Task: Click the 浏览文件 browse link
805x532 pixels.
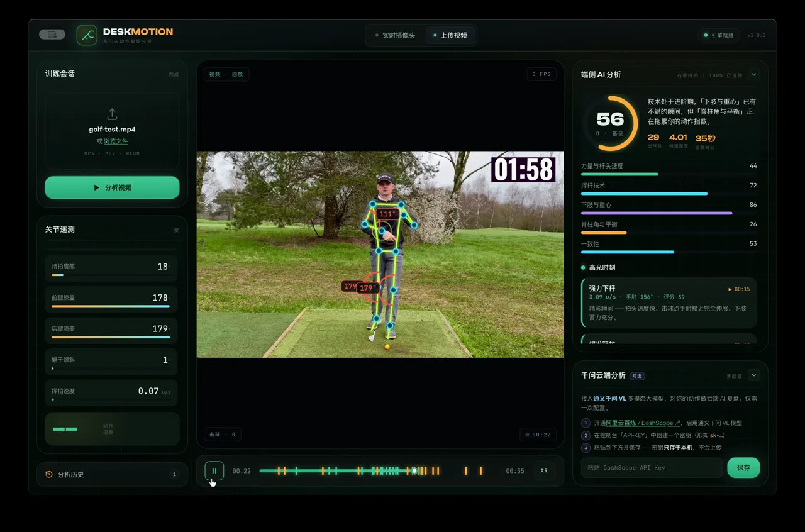Action: click(x=116, y=141)
